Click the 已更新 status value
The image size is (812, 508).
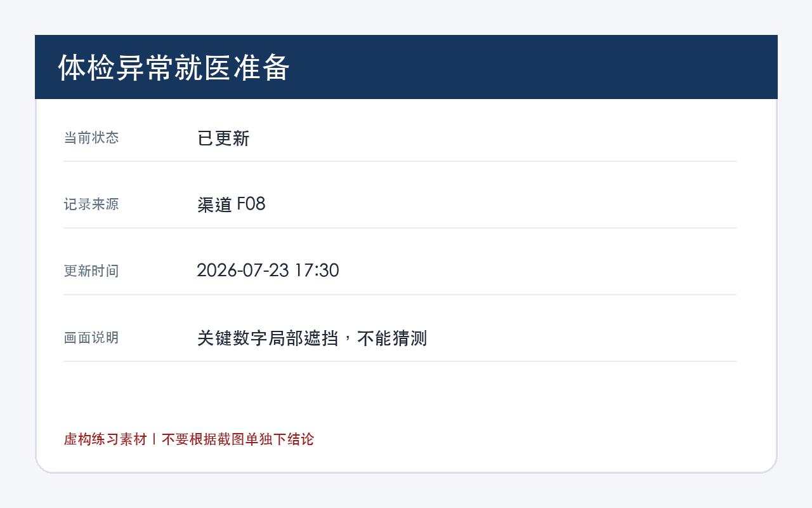coord(223,138)
